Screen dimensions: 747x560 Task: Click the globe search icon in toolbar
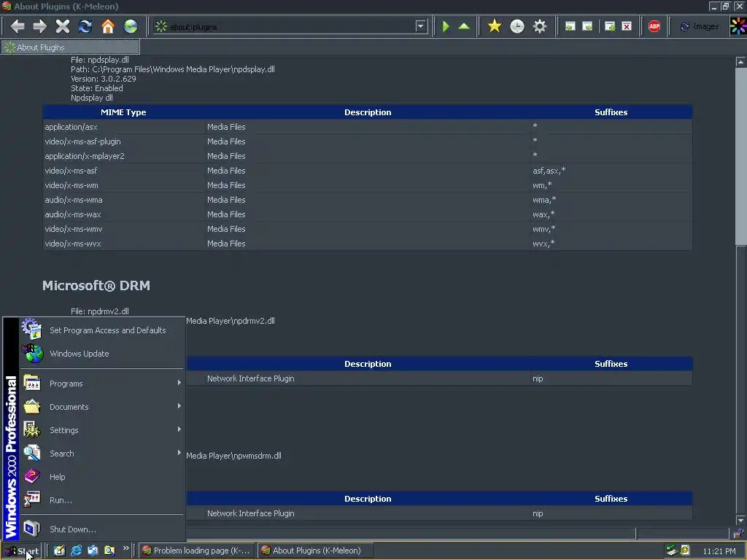coord(131,26)
